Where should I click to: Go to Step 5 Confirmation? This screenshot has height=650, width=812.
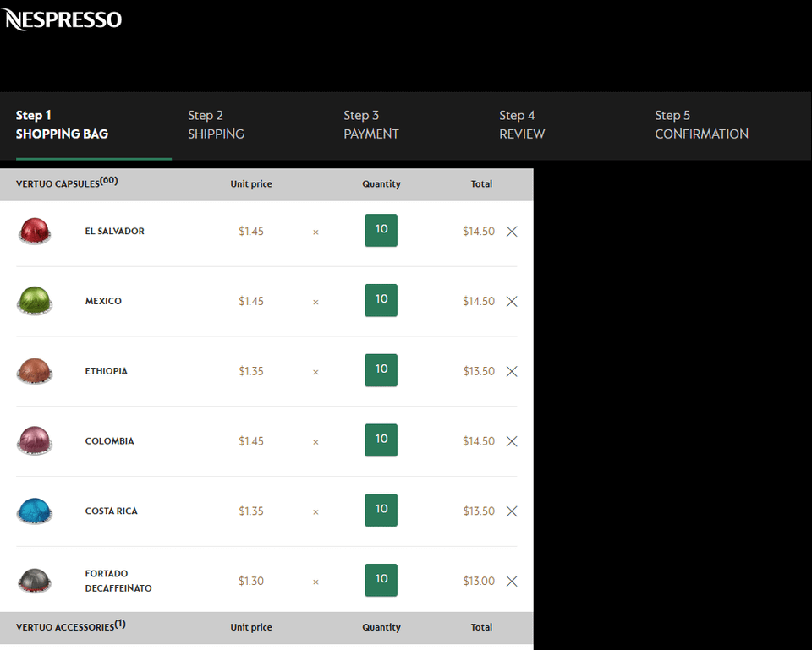pyautogui.click(x=702, y=125)
